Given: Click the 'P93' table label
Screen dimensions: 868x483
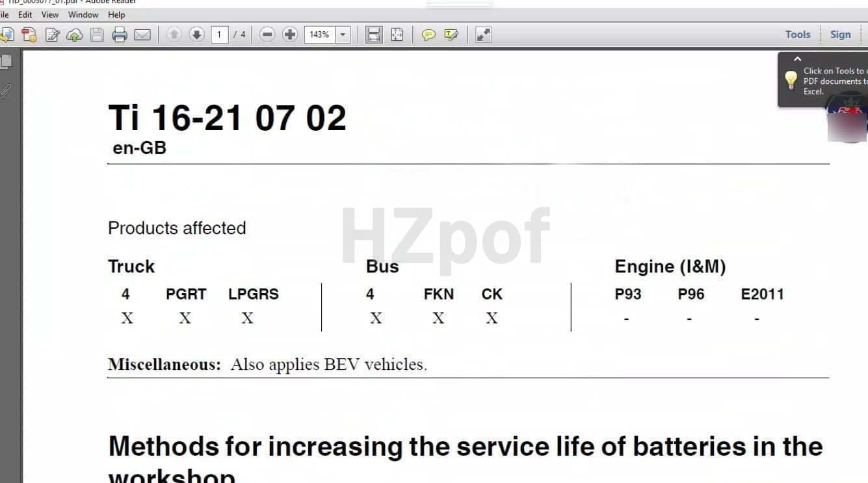Looking at the screenshot, I should [x=628, y=294].
